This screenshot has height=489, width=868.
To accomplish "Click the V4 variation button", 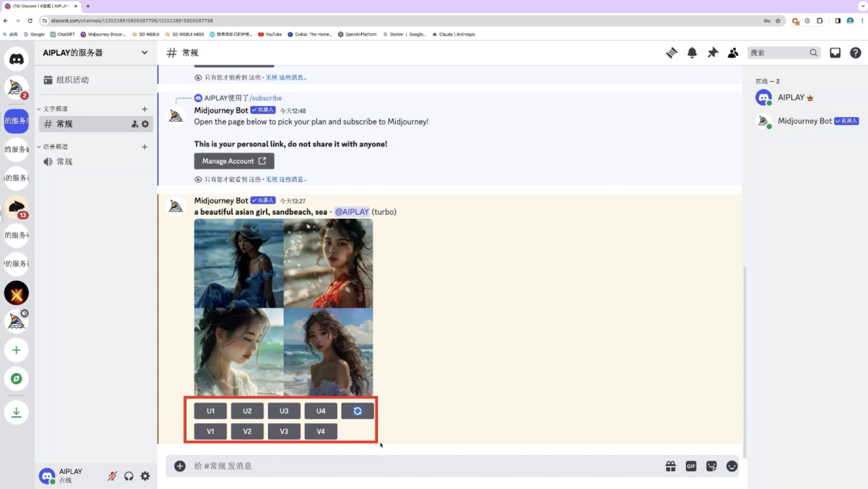I will (x=321, y=431).
